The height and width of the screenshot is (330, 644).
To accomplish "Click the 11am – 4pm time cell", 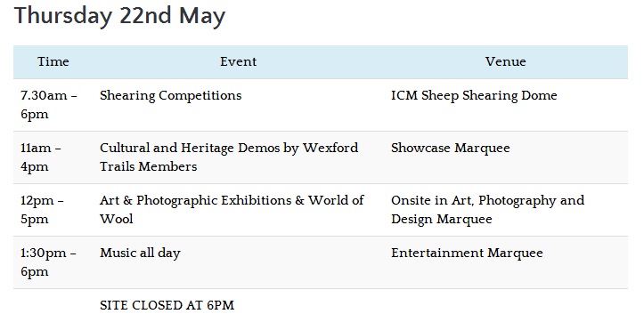I will coord(41,157).
